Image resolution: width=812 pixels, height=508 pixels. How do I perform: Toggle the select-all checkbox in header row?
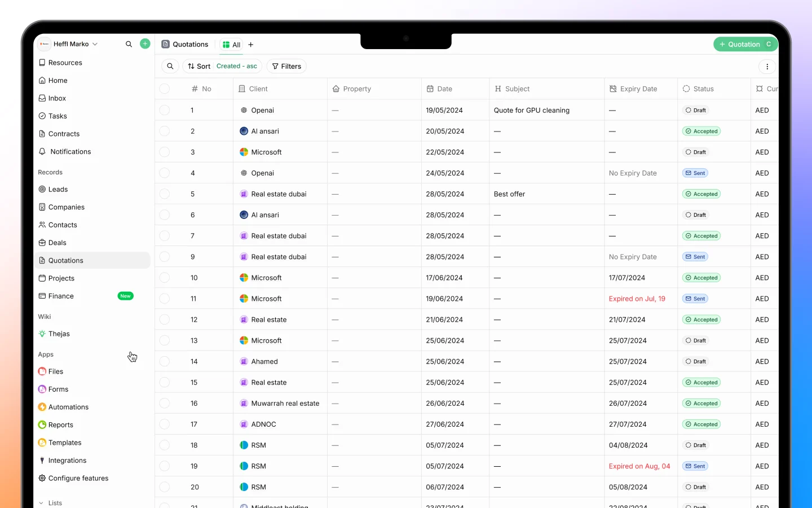(165, 89)
